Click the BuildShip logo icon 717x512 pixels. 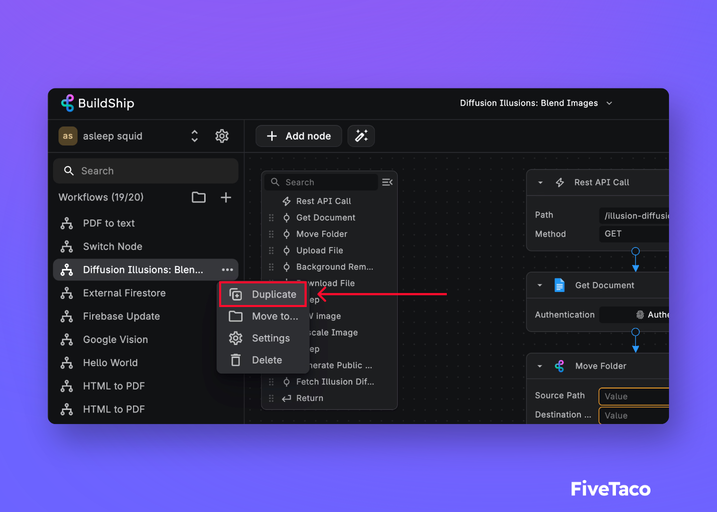(x=67, y=103)
